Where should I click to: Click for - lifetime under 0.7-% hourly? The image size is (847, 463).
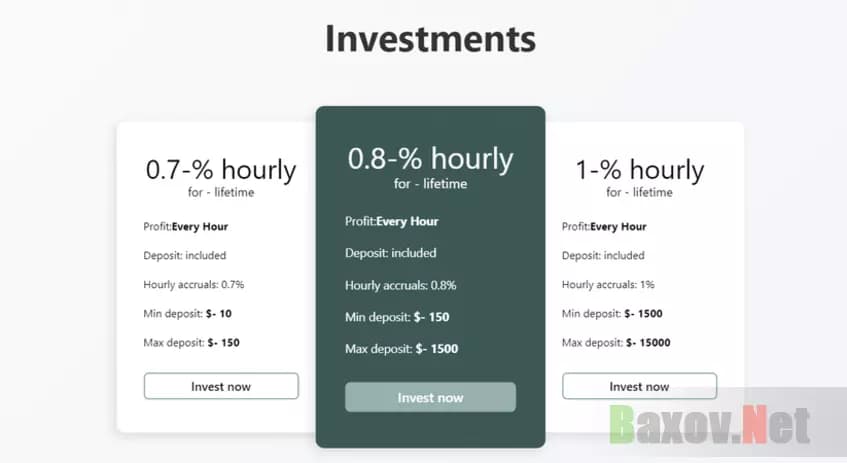click(221, 192)
